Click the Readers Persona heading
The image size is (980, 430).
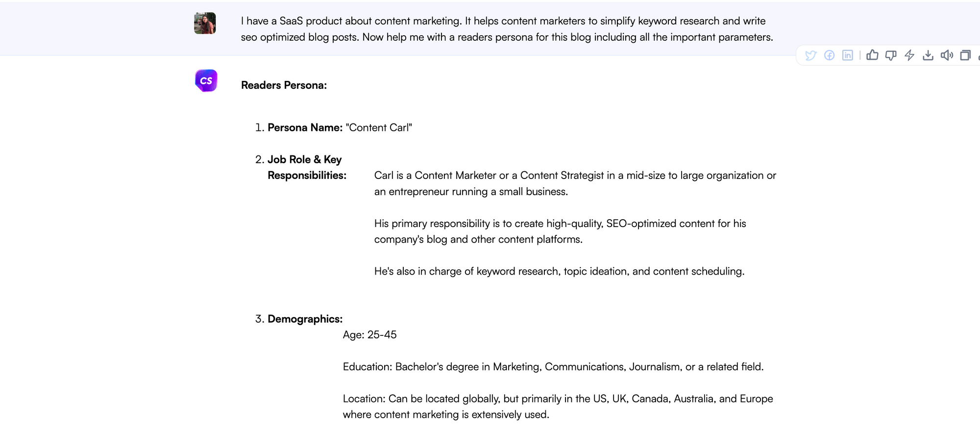point(284,85)
